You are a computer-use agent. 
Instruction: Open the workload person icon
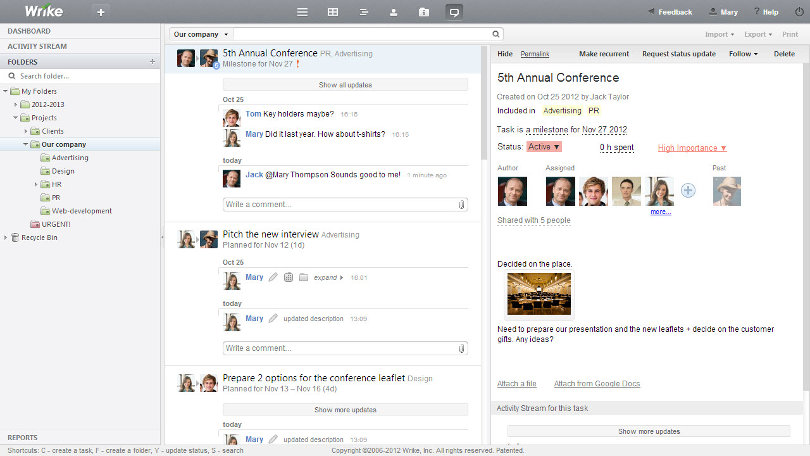(394, 12)
